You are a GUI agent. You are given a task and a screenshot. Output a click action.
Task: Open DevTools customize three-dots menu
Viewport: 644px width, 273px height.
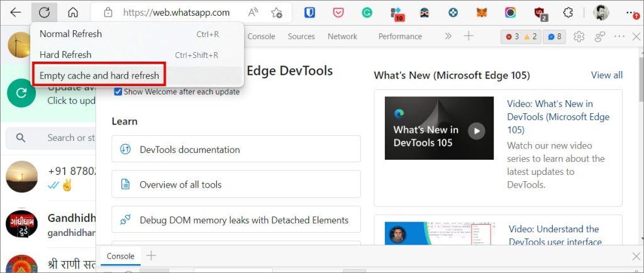click(x=619, y=36)
